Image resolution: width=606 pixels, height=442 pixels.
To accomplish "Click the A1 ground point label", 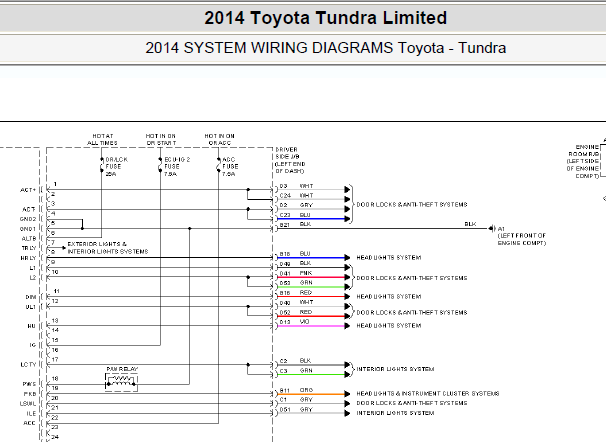I will 521,236.
